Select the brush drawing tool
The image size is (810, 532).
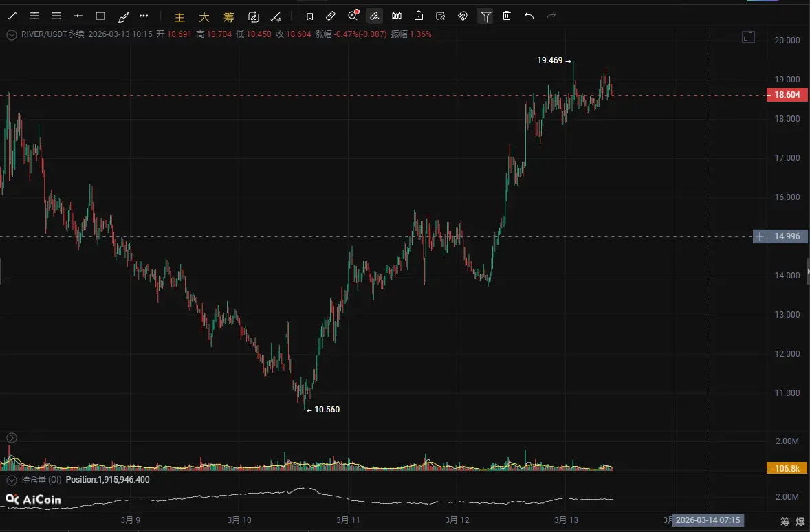(123, 17)
